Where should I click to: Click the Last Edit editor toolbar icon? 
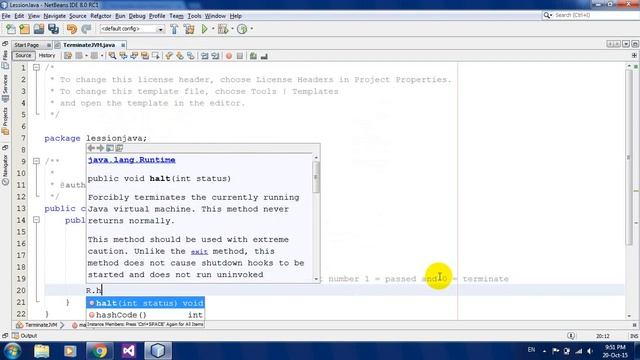pos(68,56)
